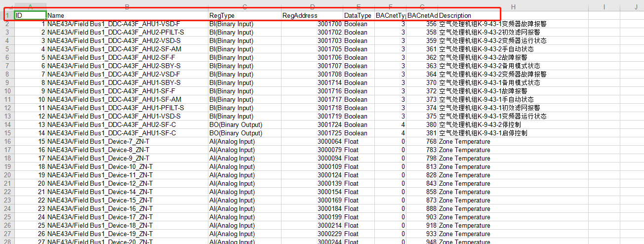The image size is (644, 244).
Task: Click RegAddress cell '3000064'
Action: point(312,142)
